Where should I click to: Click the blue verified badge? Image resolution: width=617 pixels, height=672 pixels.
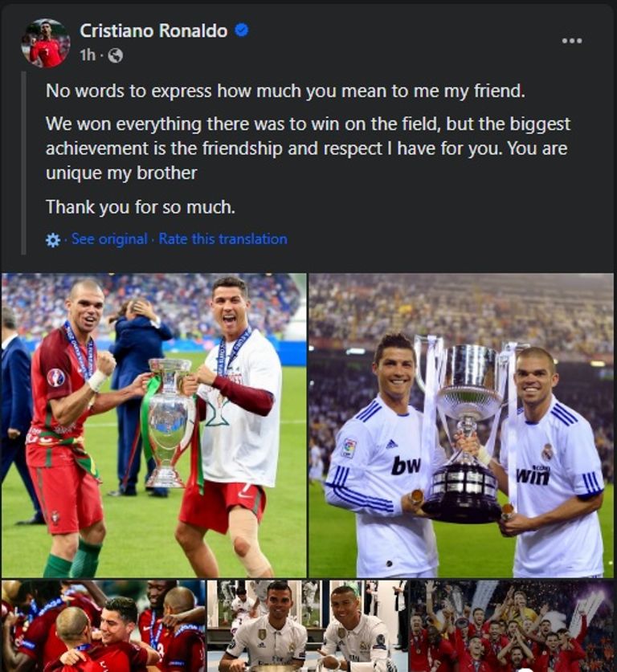[x=241, y=31]
